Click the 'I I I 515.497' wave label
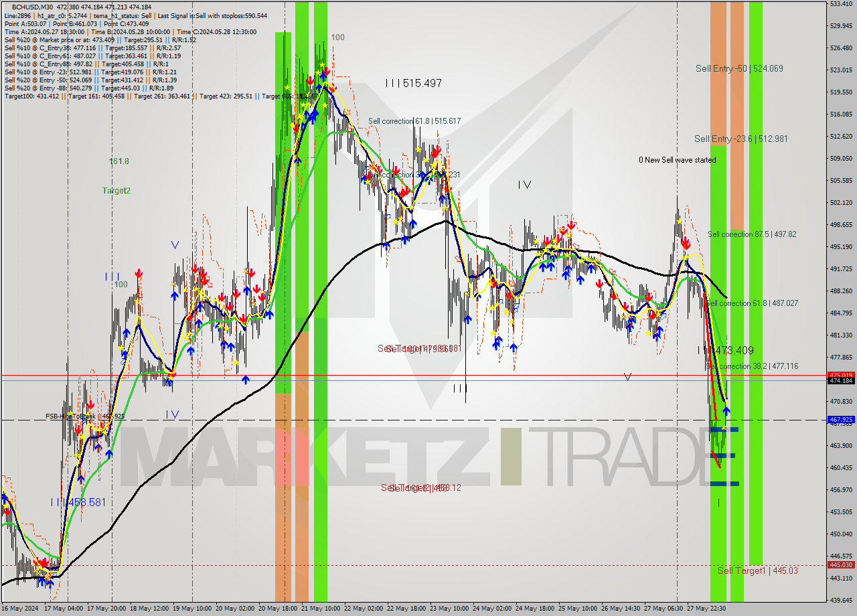The height and width of the screenshot is (616, 857). pos(413,83)
